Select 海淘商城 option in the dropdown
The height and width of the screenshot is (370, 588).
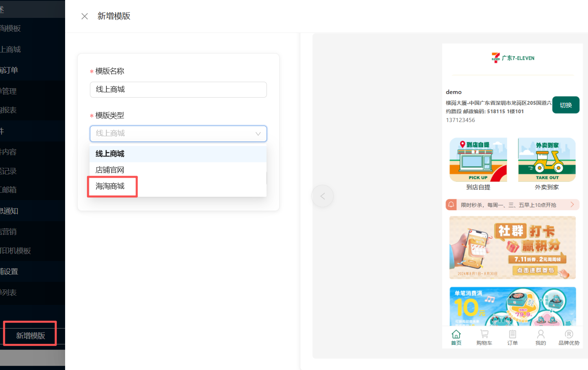pos(110,186)
